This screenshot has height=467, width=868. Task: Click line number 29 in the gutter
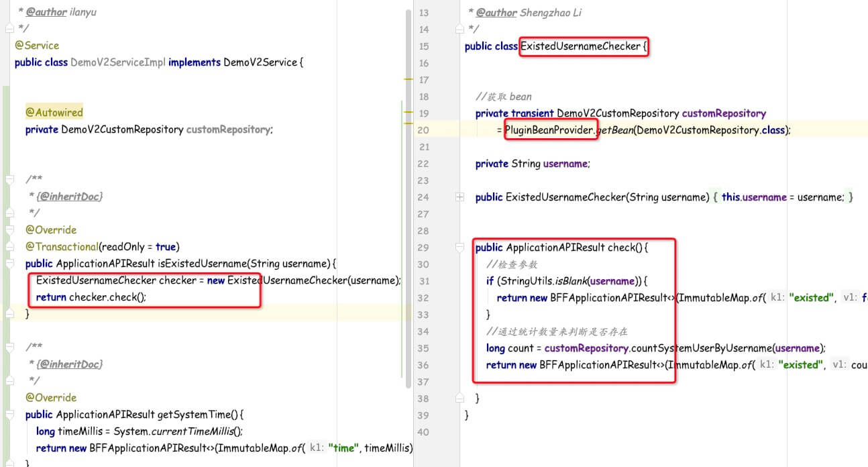pyautogui.click(x=423, y=248)
